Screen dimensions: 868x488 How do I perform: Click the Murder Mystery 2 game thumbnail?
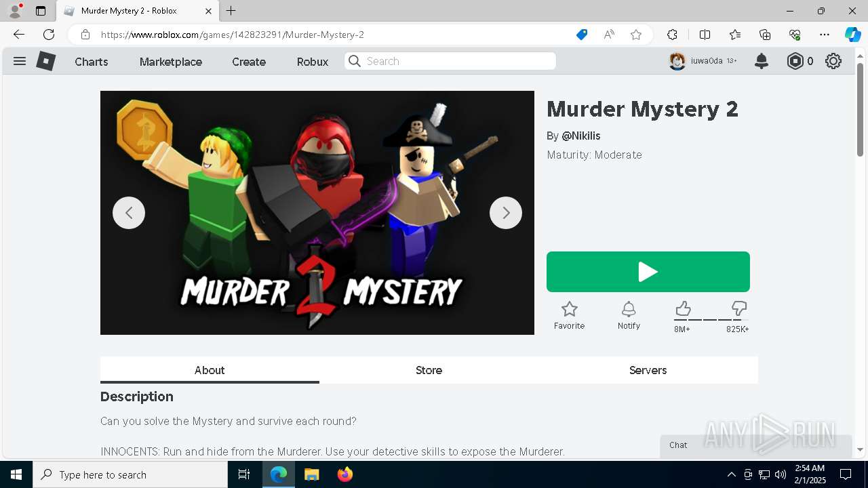click(317, 213)
